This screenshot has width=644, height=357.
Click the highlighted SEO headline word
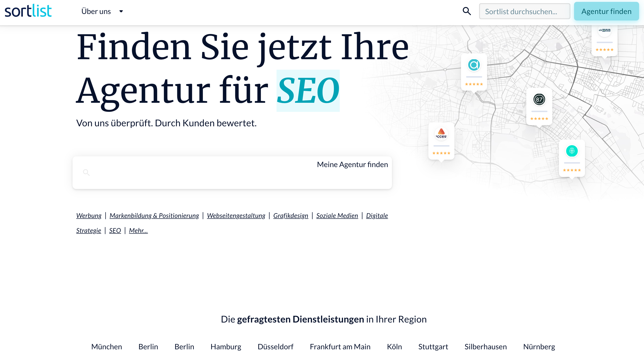click(308, 90)
